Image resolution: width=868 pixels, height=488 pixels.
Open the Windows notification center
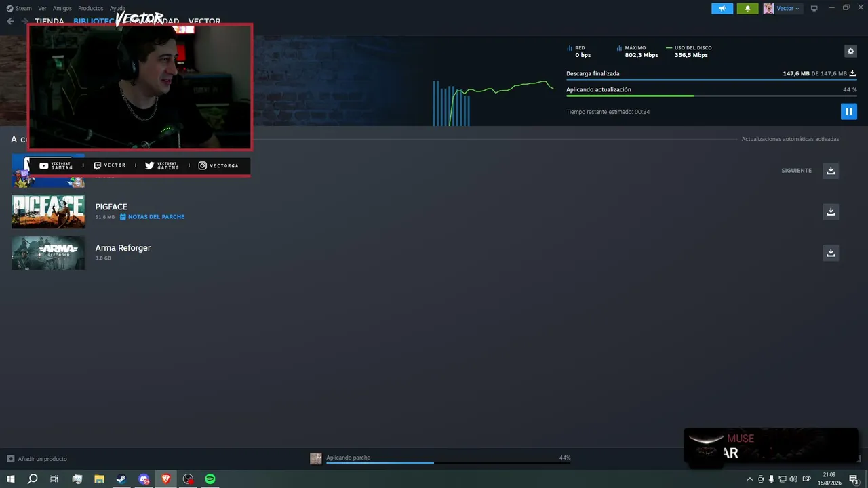click(854, 479)
